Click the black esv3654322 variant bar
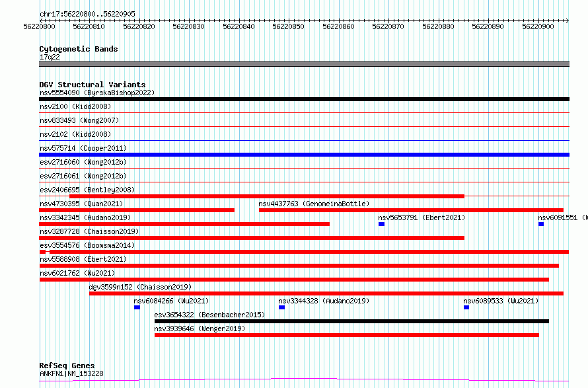 pyautogui.click(x=351, y=321)
